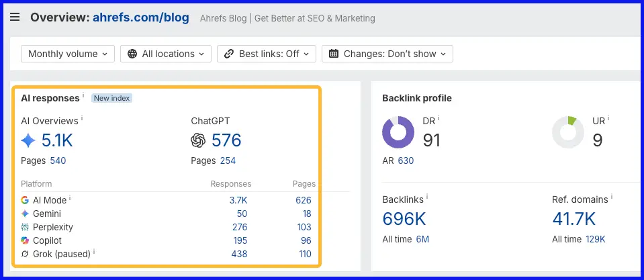
Task: Open the 41.7K referring domains value
Action: click(573, 219)
